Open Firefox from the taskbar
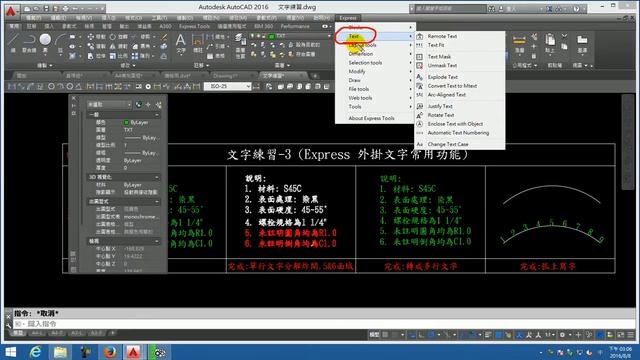The height and width of the screenshot is (360, 640). 109,351
